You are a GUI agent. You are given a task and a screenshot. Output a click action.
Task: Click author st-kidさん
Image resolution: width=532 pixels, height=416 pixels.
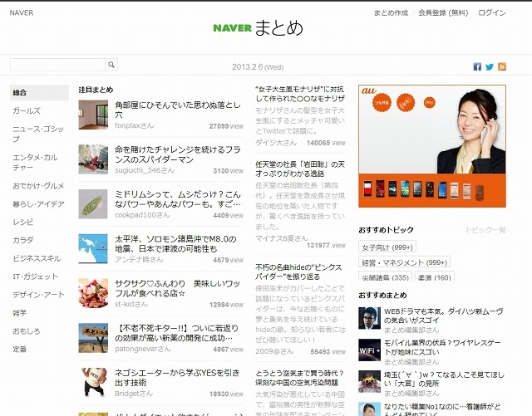pyautogui.click(x=131, y=304)
